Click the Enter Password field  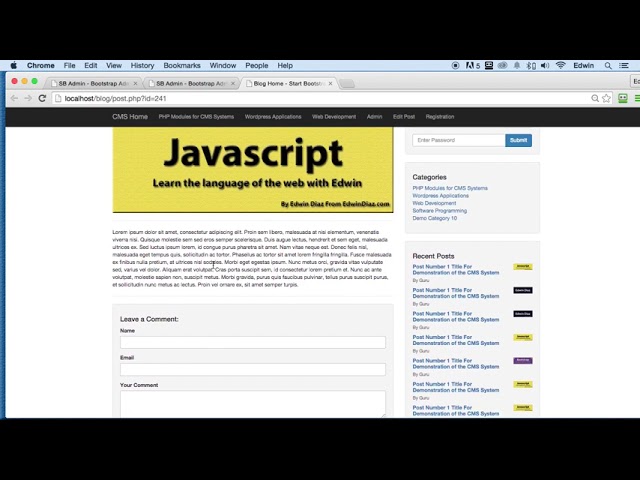459,140
